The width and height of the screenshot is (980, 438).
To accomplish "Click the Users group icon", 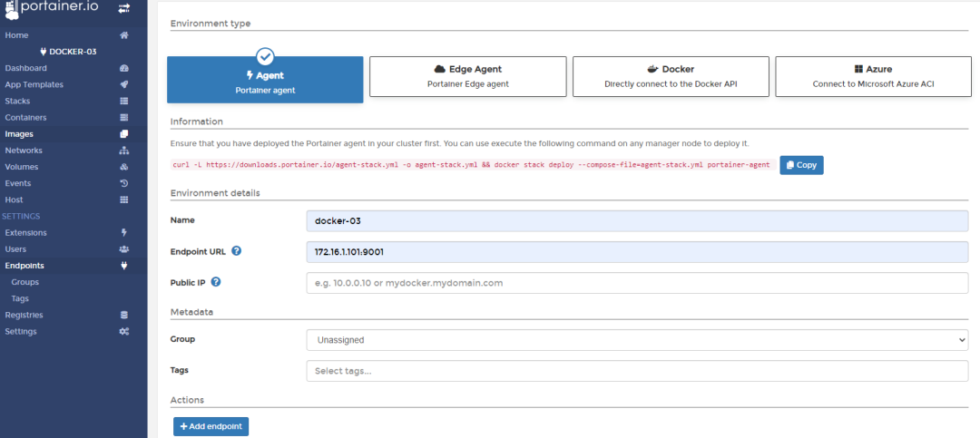I will point(123,248).
